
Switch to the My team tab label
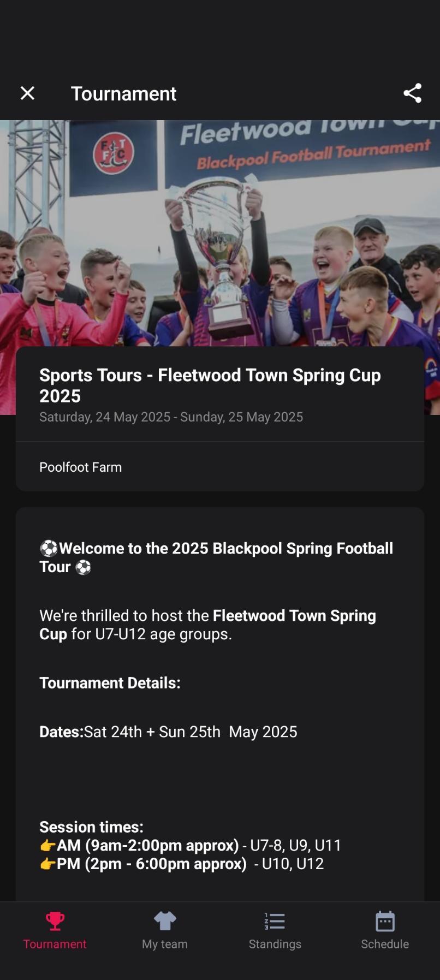coord(165,944)
